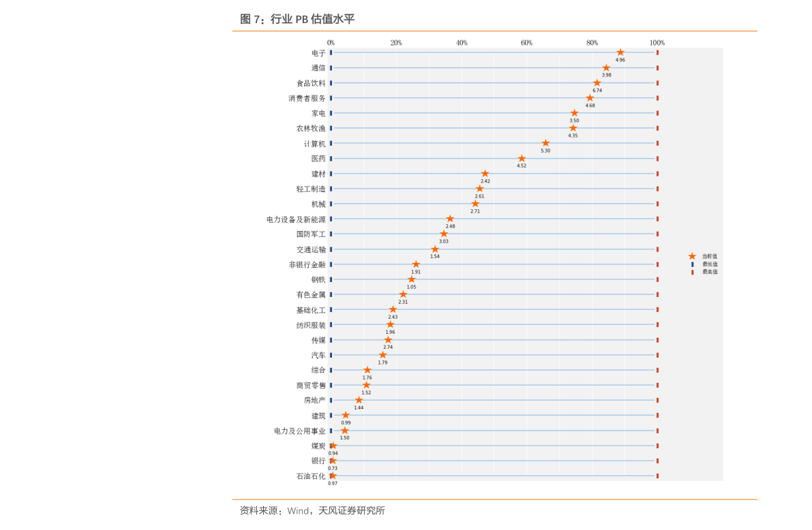
Task: Select the 钢铁 star marker labeled 1.05
Action: tap(411, 279)
